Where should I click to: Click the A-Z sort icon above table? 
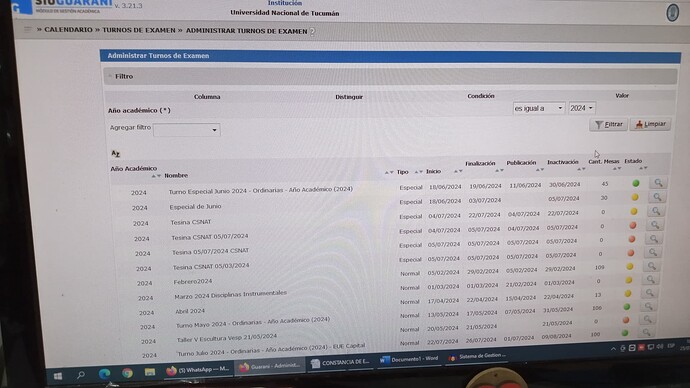point(115,153)
